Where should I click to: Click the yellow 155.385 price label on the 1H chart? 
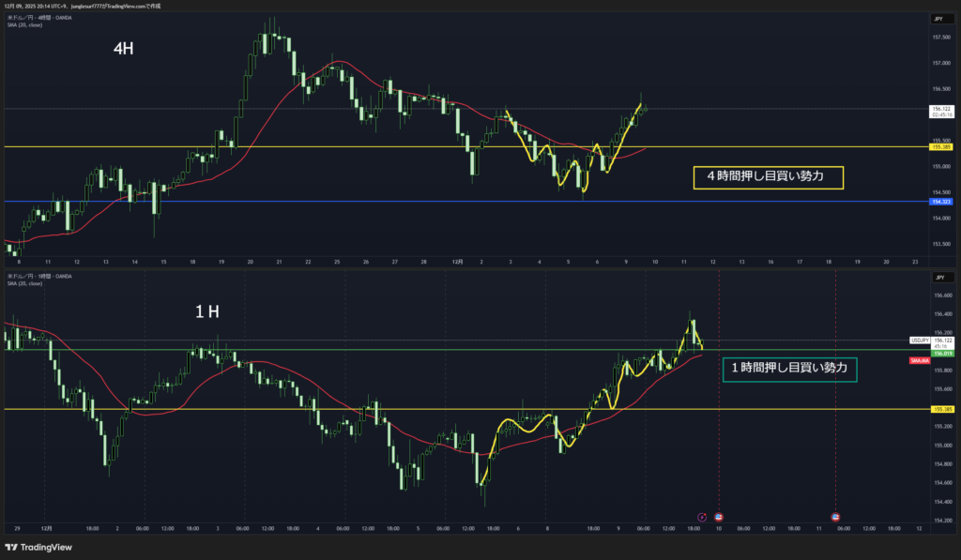point(940,409)
